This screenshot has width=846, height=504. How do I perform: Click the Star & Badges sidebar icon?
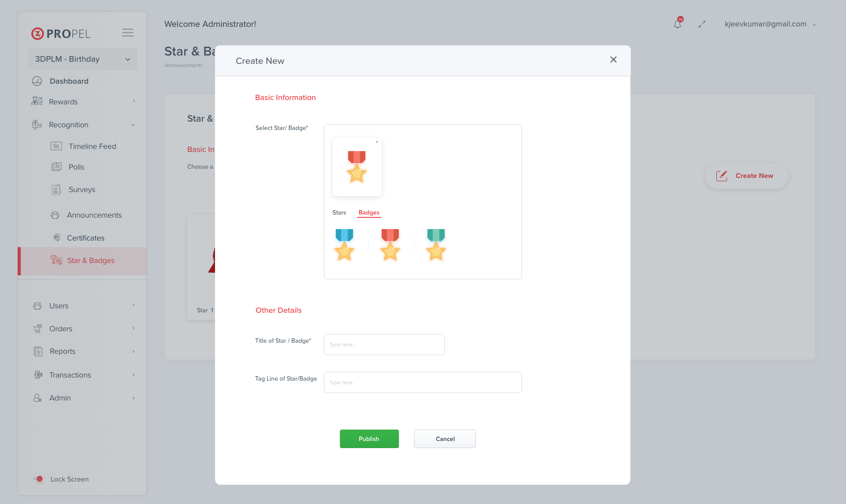(56, 260)
